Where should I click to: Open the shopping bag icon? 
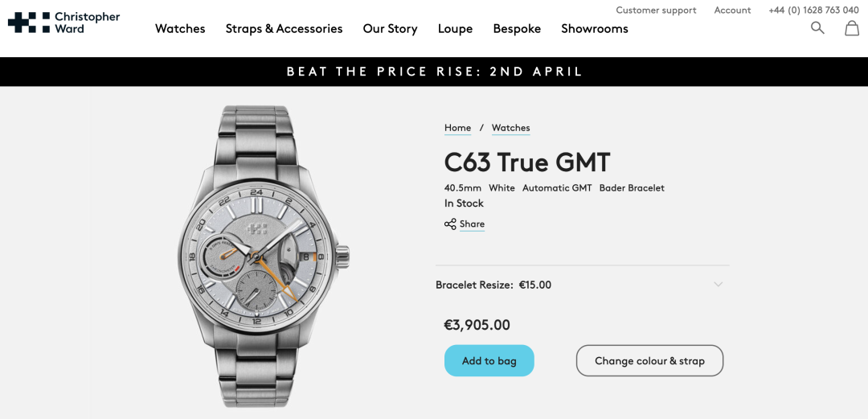click(852, 28)
